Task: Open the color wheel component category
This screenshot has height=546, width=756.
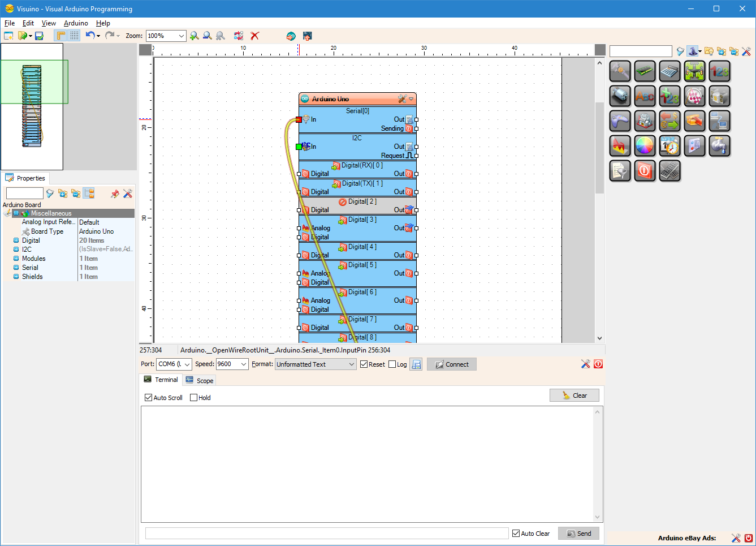Action: coord(645,146)
